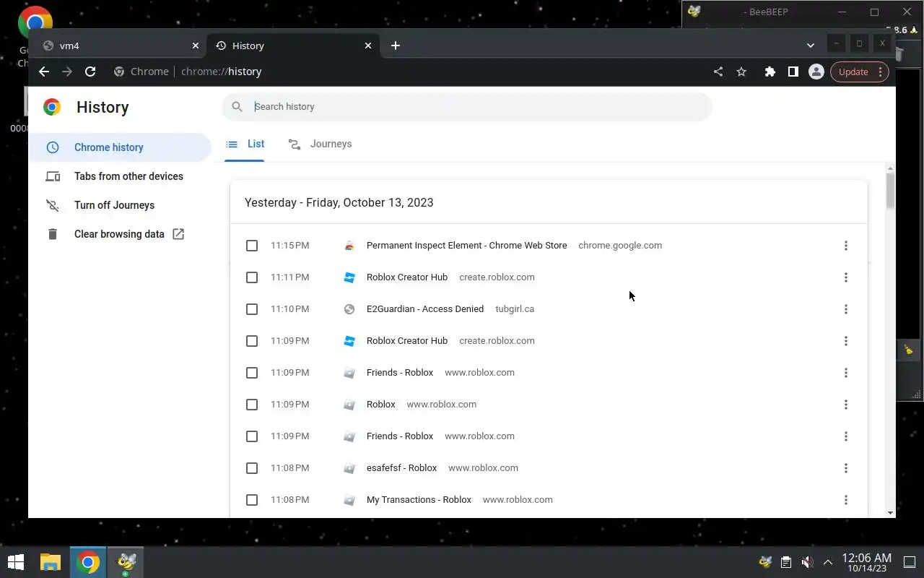Reload the History page

pyautogui.click(x=90, y=72)
